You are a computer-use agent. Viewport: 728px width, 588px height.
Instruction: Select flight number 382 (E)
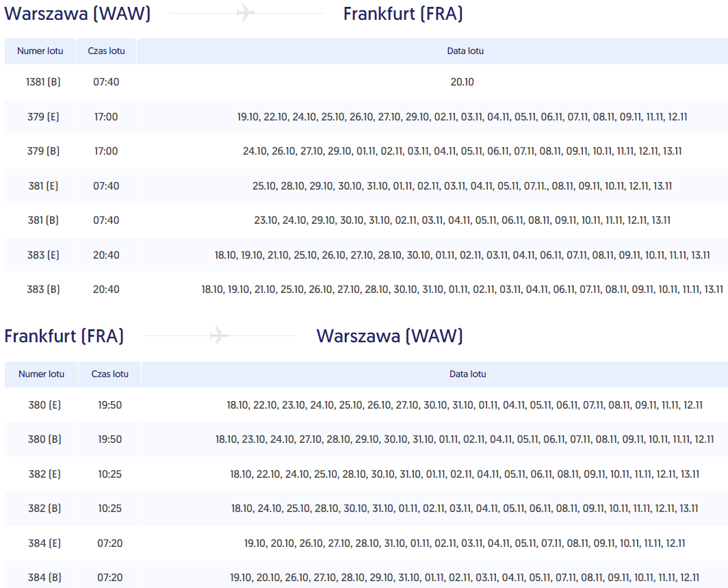click(x=44, y=474)
